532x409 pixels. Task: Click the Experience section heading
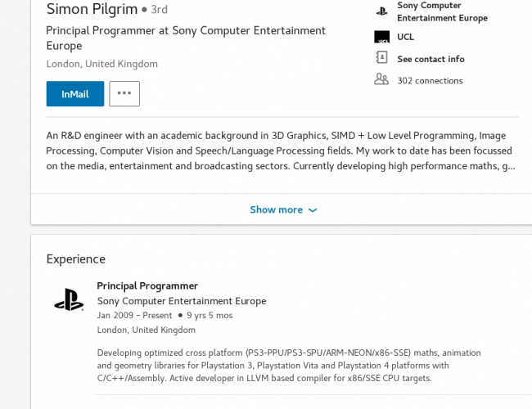point(75,259)
